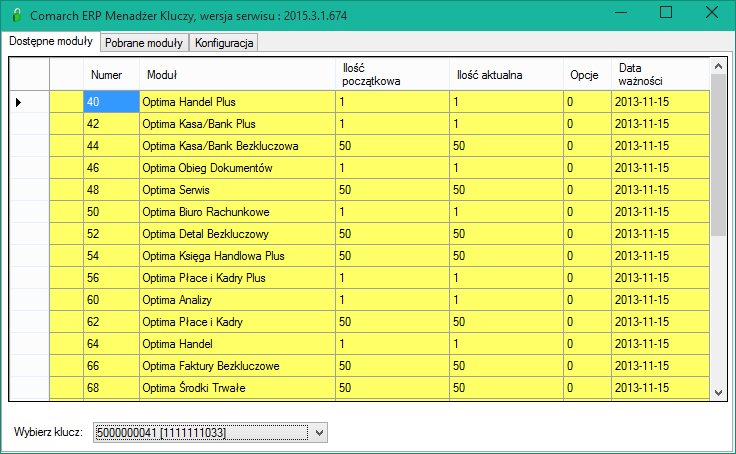Viewport: 736px width, 454px height.
Task: Sort by the Numer column header
Action: pyautogui.click(x=112, y=75)
